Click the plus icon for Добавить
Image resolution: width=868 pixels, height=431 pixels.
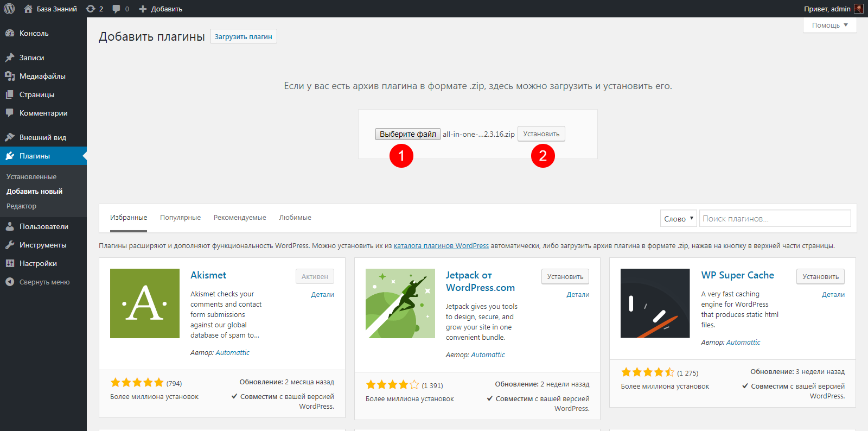(143, 9)
